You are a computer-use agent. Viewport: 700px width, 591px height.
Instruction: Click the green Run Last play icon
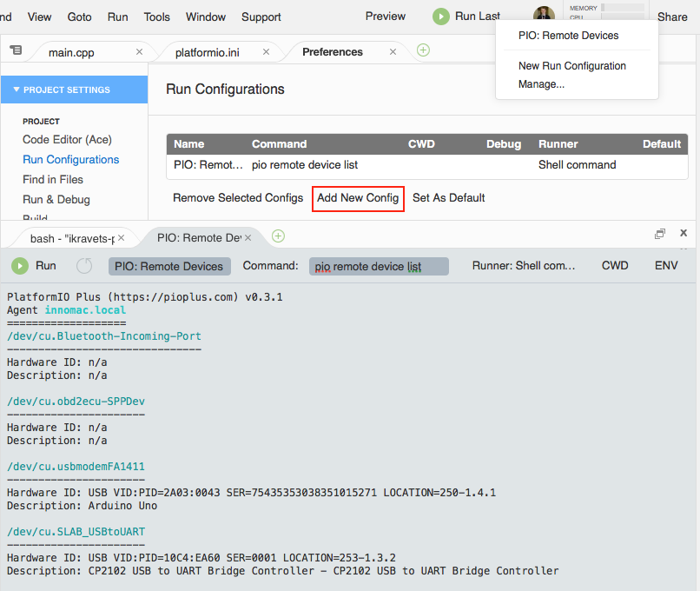coord(440,17)
